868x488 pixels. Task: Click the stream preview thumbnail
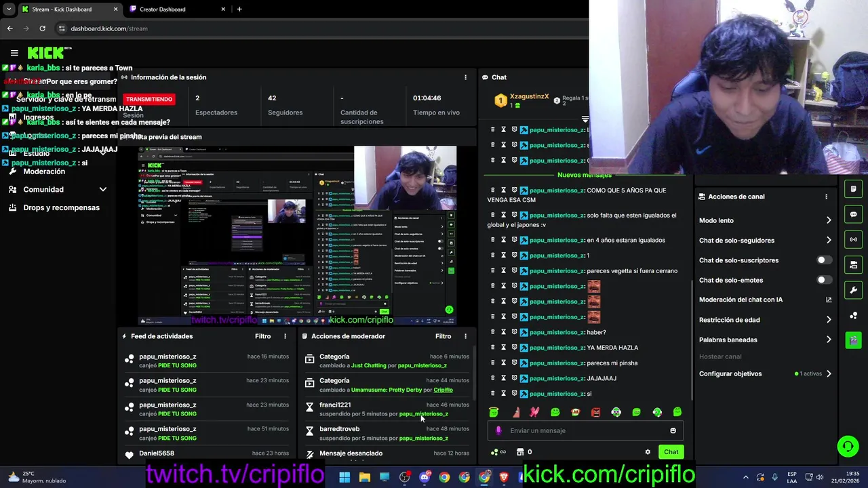pyautogui.click(x=297, y=235)
